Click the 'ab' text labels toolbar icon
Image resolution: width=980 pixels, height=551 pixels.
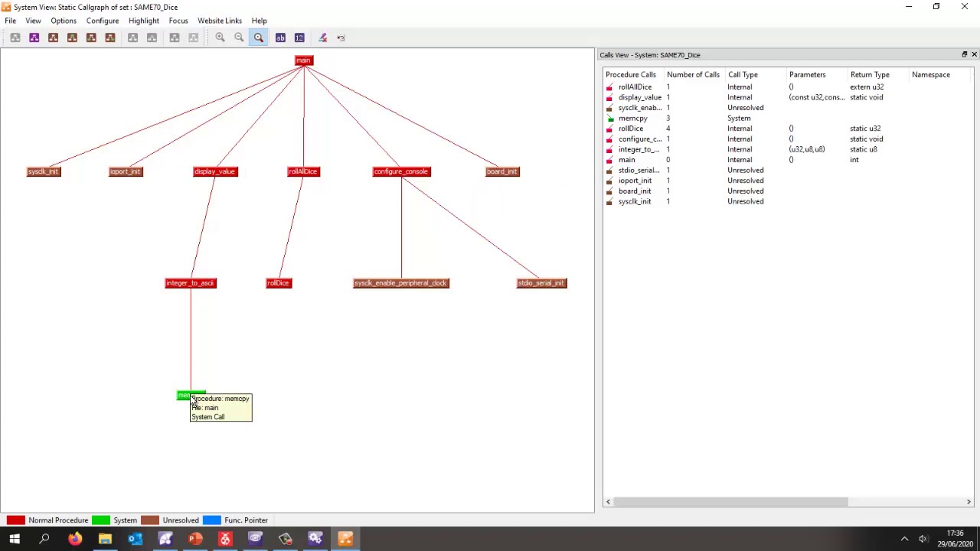pyautogui.click(x=280, y=37)
